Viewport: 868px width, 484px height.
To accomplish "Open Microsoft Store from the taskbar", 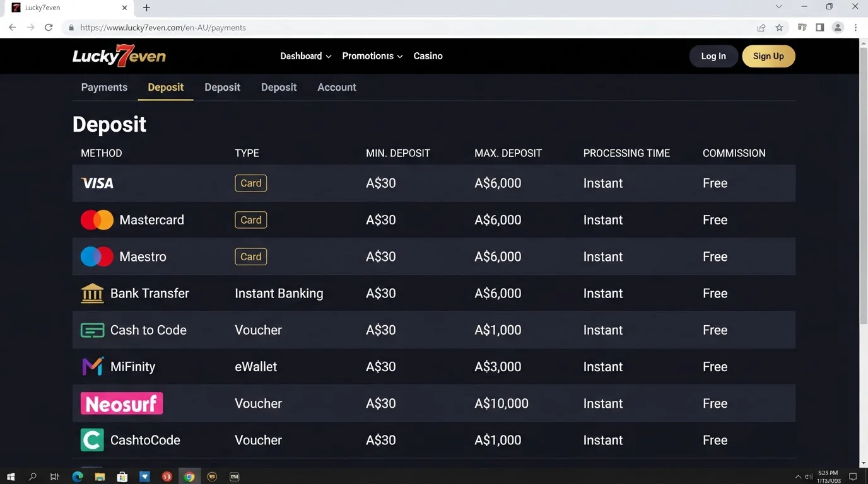I will click(122, 477).
